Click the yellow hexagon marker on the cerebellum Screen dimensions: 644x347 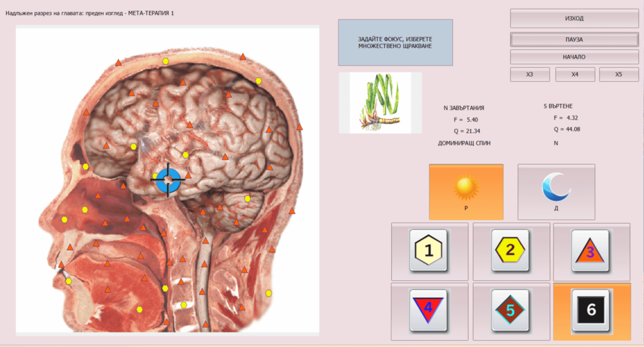247,198
